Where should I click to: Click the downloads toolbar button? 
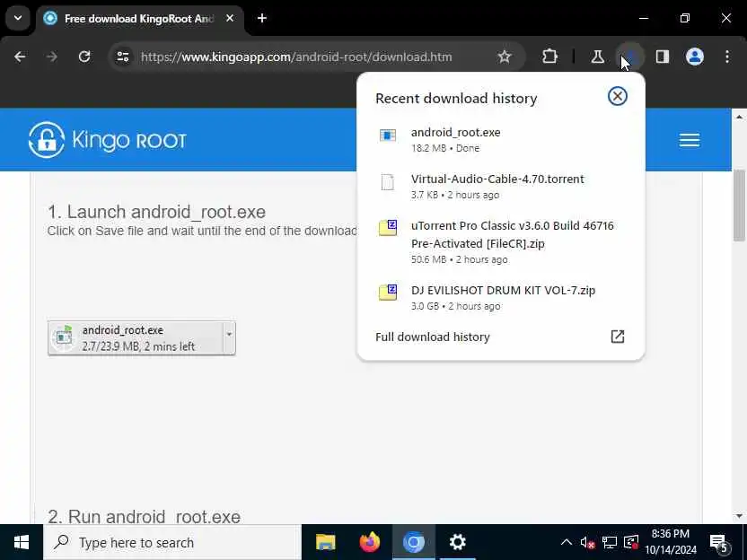coord(629,57)
